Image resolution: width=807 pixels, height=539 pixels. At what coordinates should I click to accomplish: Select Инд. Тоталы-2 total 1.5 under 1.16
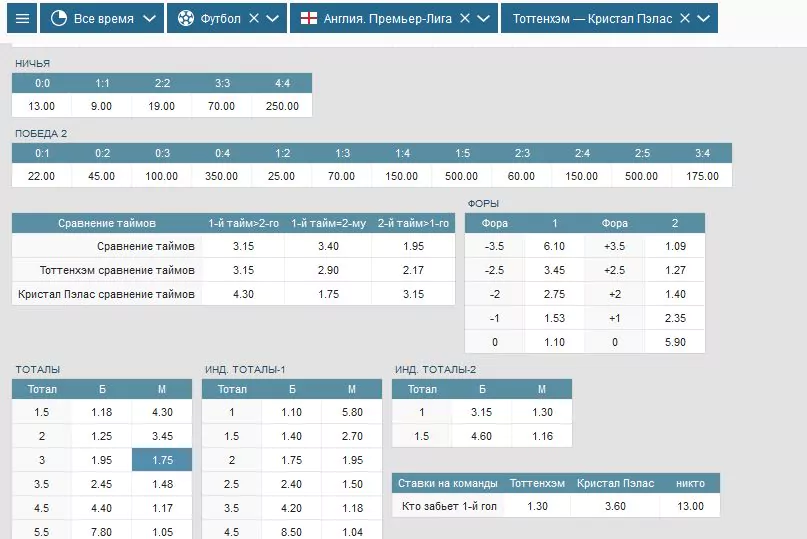(x=542, y=436)
